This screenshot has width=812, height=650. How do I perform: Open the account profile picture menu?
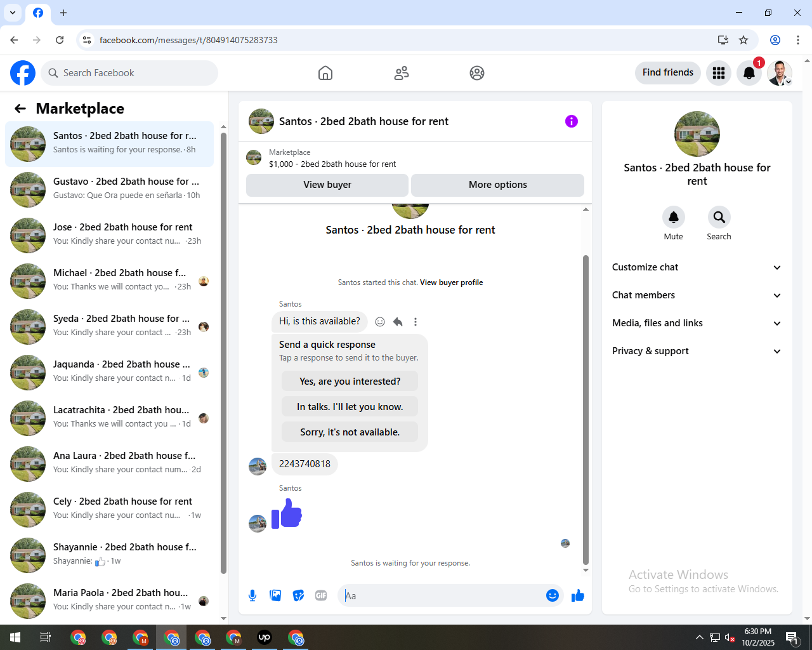(x=780, y=73)
